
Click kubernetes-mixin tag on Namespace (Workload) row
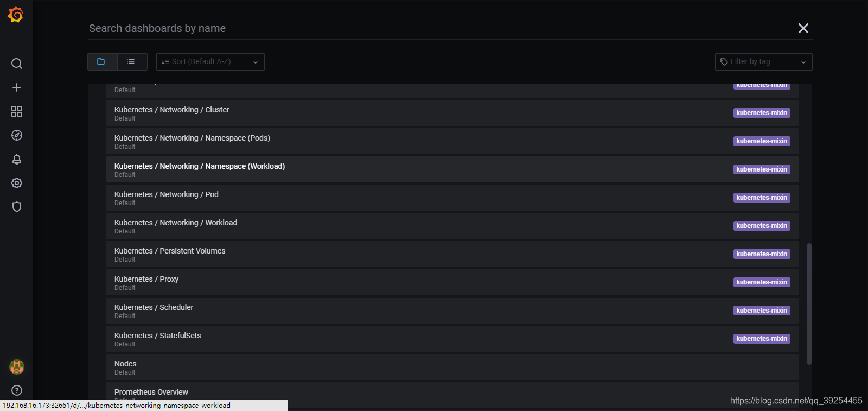click(762, 169)
